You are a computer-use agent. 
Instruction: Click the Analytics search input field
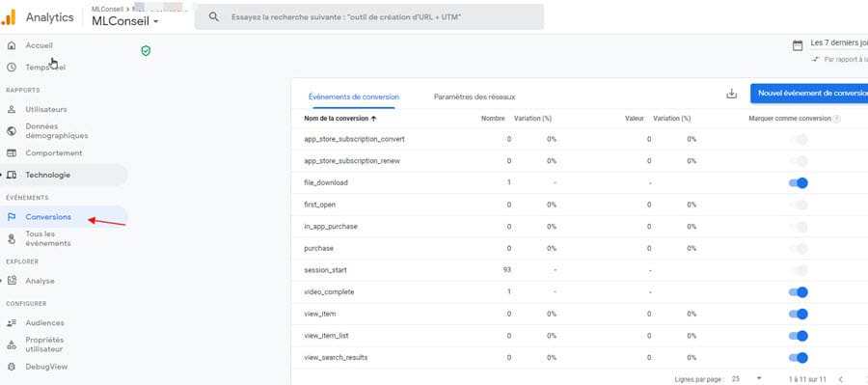(369, 17)
